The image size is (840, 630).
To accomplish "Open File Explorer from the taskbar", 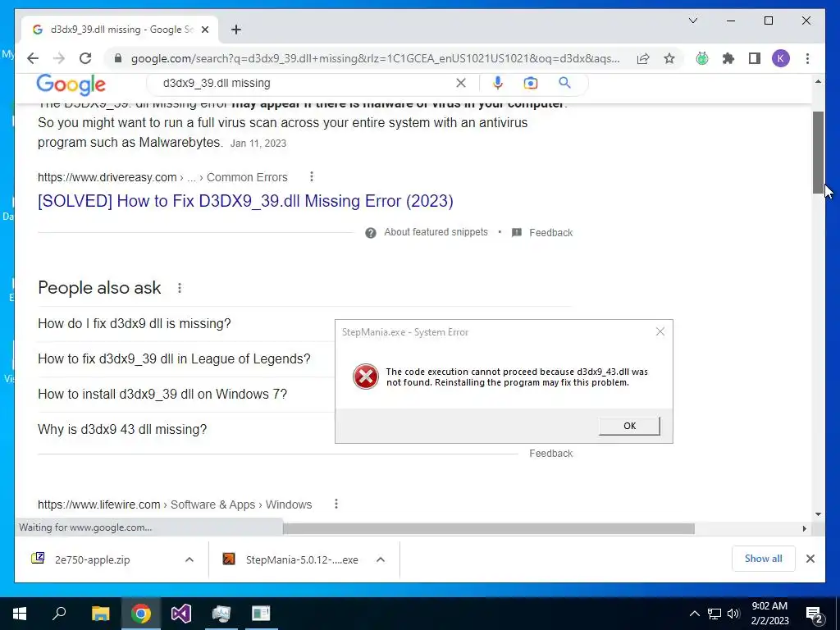I will (100, 614).
